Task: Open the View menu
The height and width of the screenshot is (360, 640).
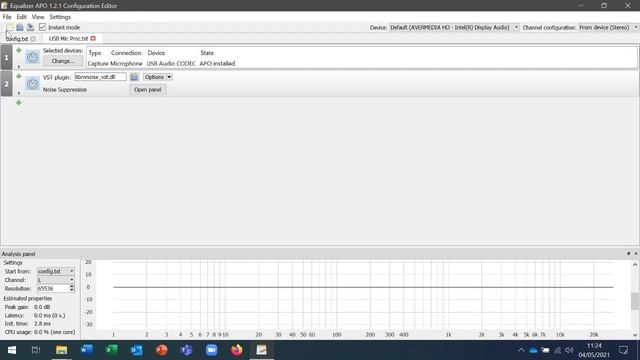Action: pyautogui.click(x=38, y=17)
